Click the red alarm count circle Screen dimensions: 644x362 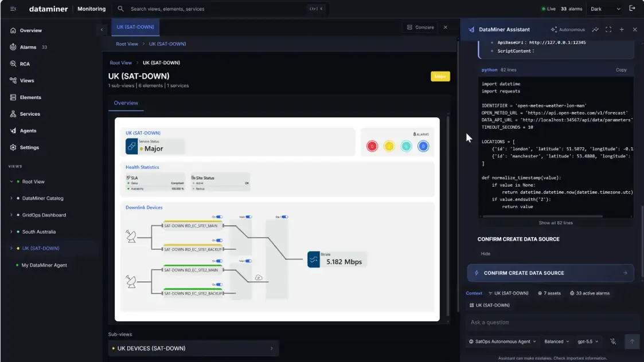tap(372, 146)
